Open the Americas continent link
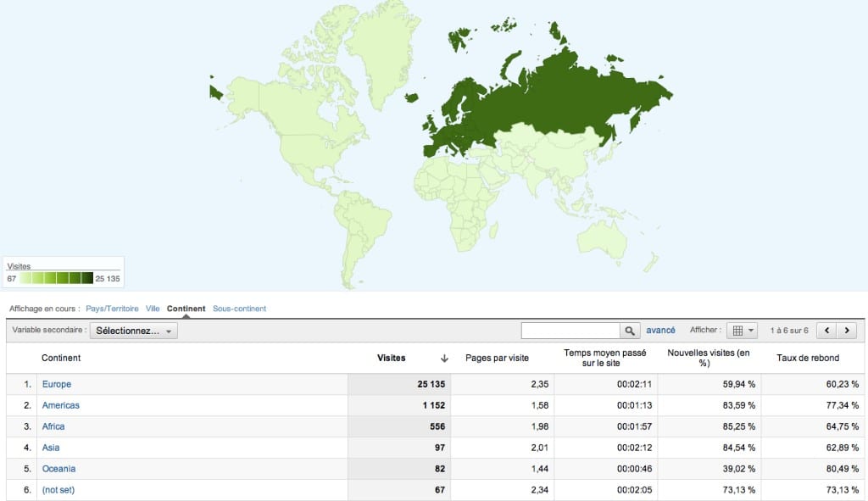The height and width of the screenshot is (501, 868). click(61, 405)
